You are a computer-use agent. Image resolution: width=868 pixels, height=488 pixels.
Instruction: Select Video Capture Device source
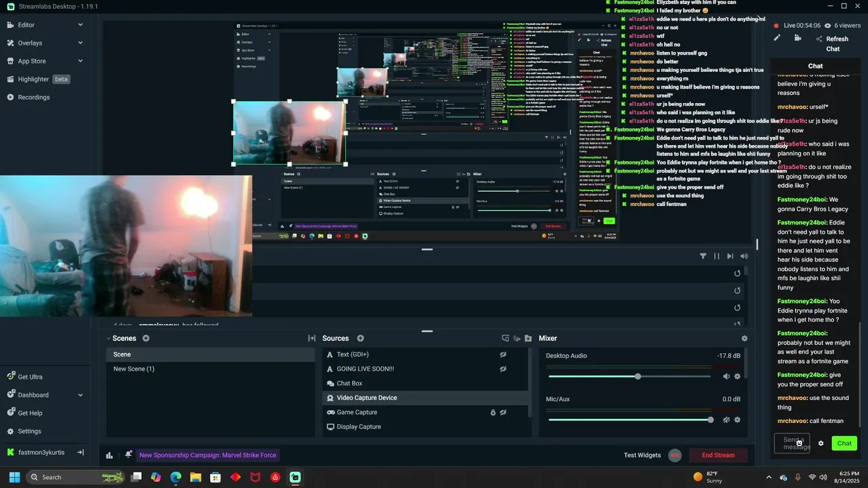425,398
